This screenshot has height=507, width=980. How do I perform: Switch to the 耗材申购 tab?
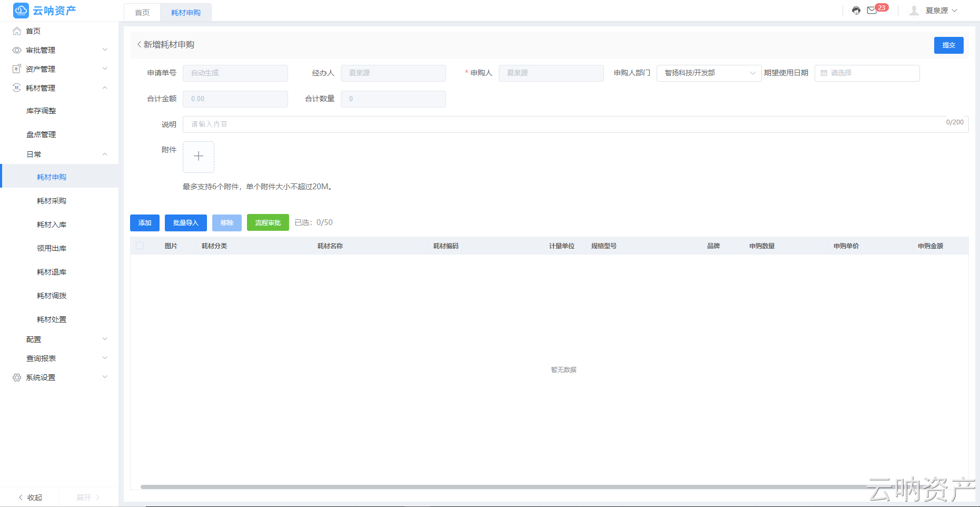[186, 13]
